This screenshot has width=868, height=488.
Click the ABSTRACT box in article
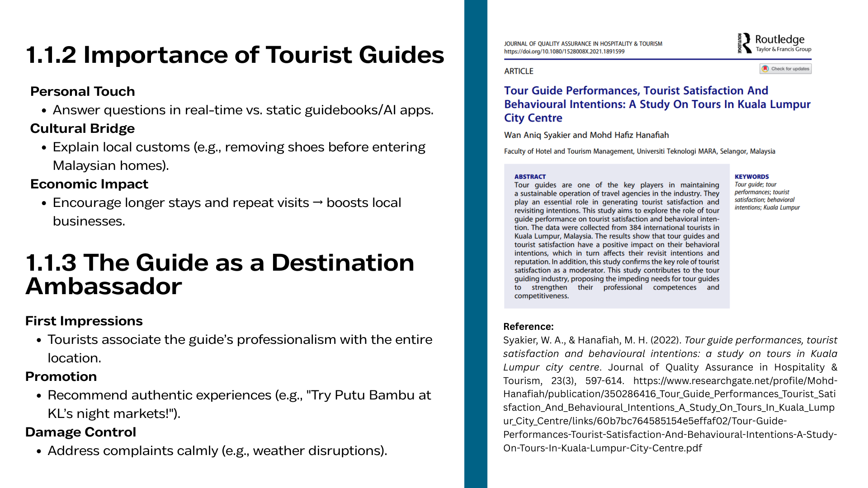tap(616, 236)
